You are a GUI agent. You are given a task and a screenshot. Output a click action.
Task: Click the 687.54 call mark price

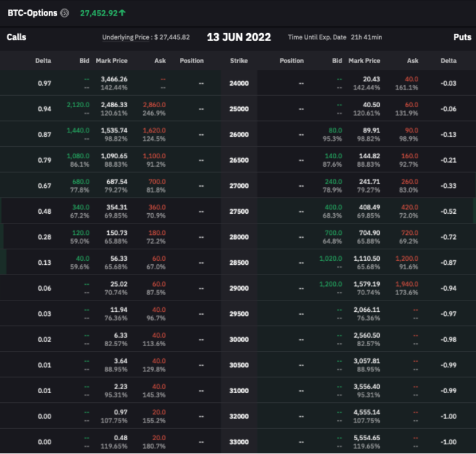(x=116, y=181)
